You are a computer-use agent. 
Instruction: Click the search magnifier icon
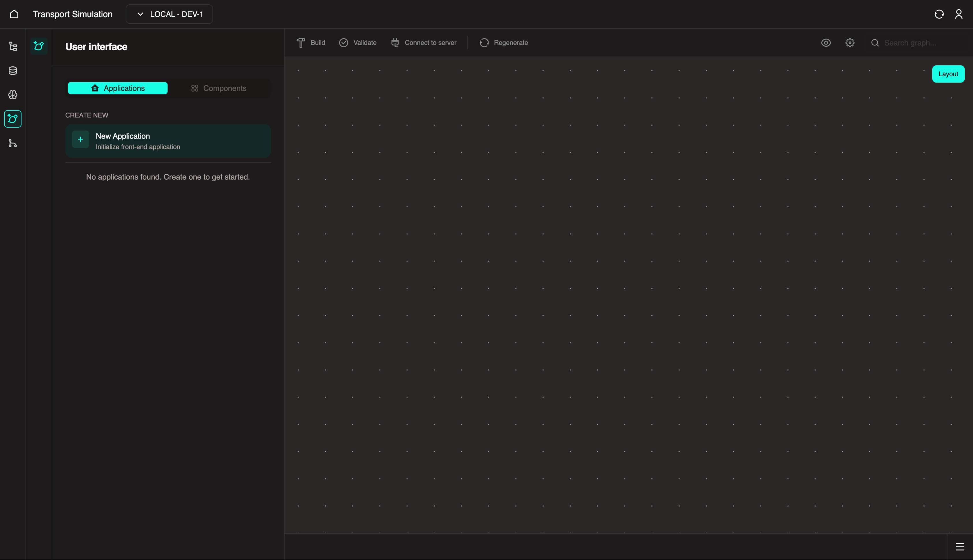[x=875, y=43]
